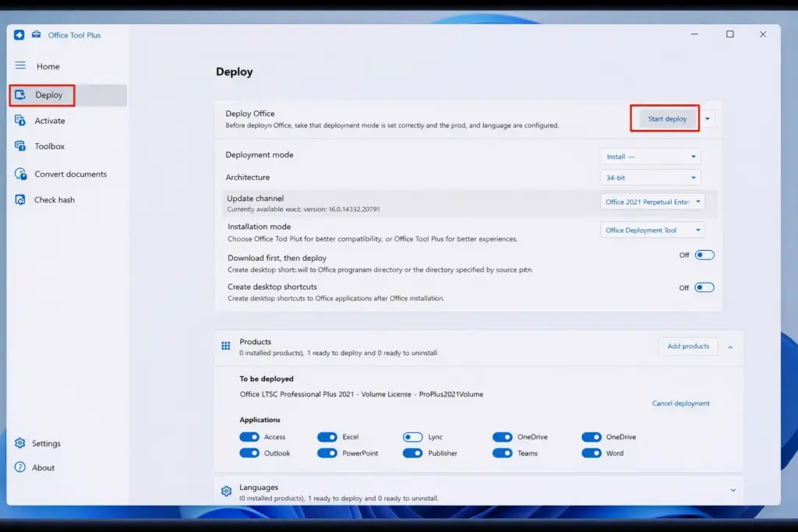Click the Check hash icon
The image size is (798, 532).
tap(20, 199)
